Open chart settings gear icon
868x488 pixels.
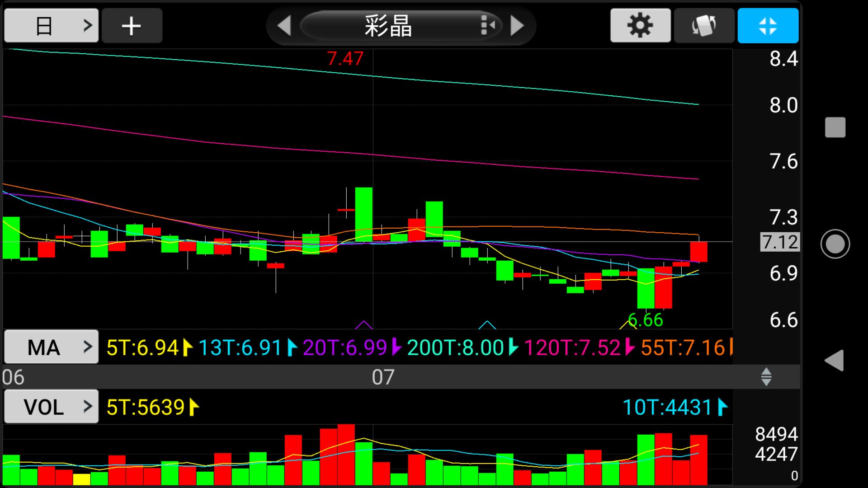point(640,26)
